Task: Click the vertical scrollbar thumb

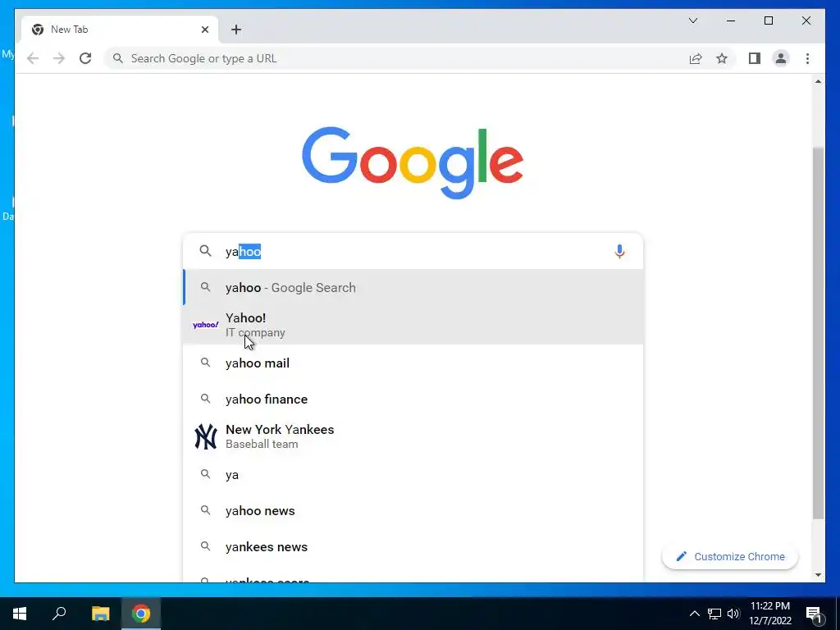Action: coord(818,332)
